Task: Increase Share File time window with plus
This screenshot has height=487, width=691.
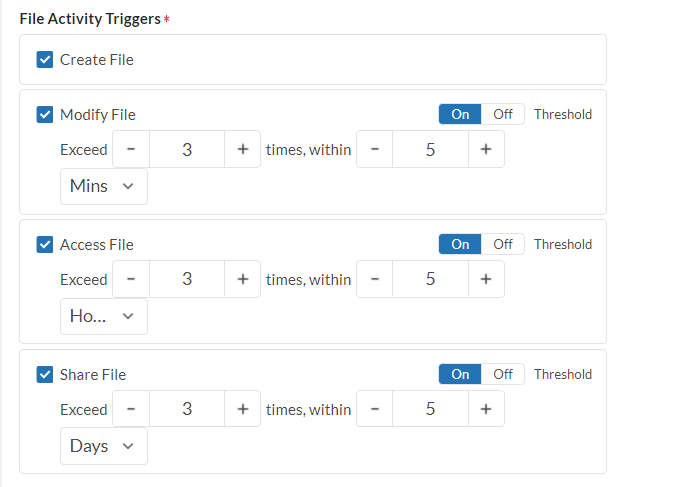Action: (486, 409)
